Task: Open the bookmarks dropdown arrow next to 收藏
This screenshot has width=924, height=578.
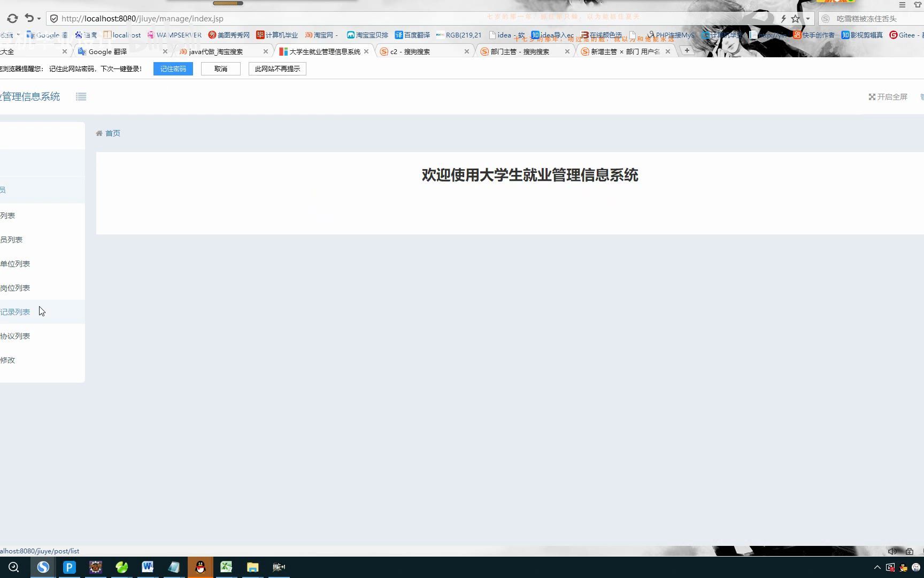Action: pos(17,35)
